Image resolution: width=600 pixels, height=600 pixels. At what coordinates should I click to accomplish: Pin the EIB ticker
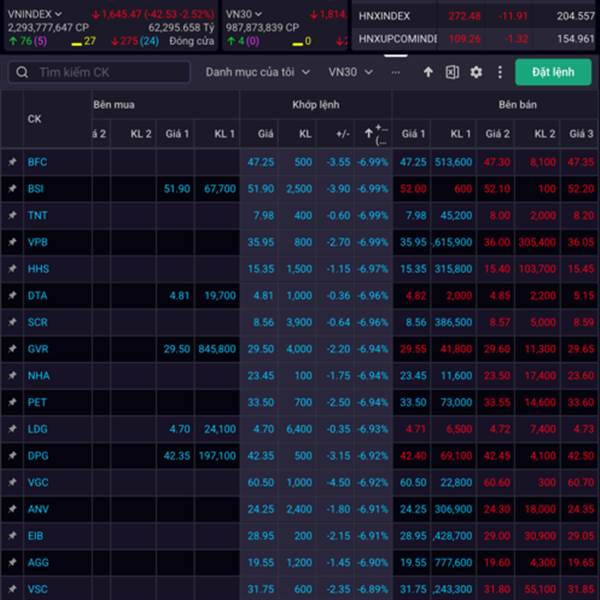[12, 536]
